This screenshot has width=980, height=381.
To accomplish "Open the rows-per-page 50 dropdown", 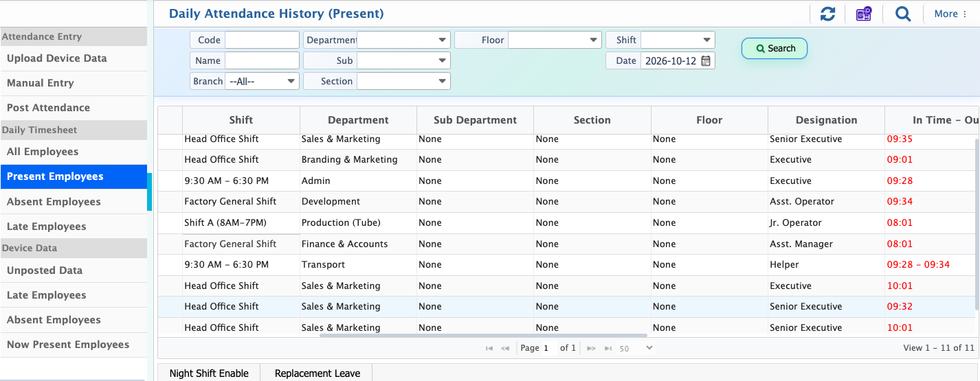I will pyautogui.click(x=636, y=349).
